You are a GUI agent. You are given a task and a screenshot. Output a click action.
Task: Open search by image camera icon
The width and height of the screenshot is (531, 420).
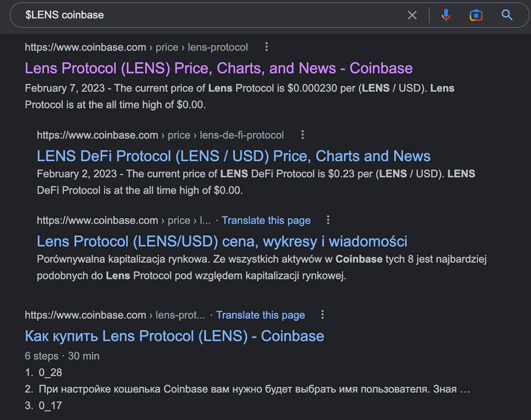tap(476, 15)
